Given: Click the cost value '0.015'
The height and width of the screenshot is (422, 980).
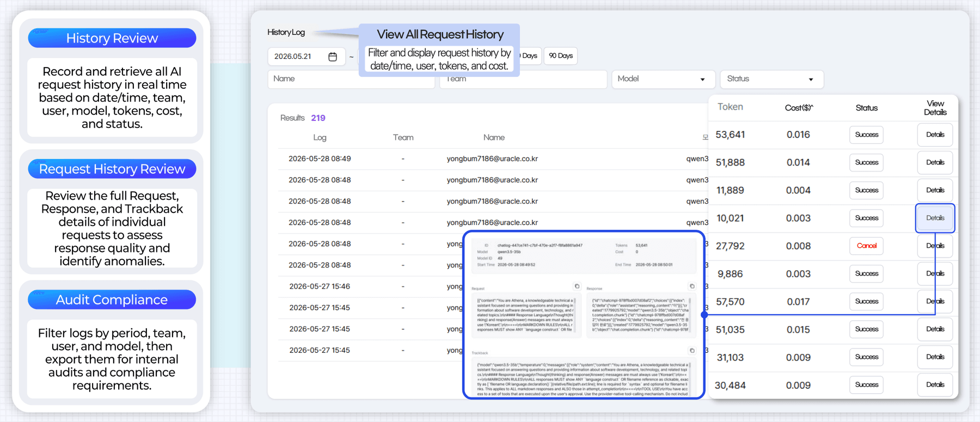Looking at the screenshot, I should [x=798, y=329].
